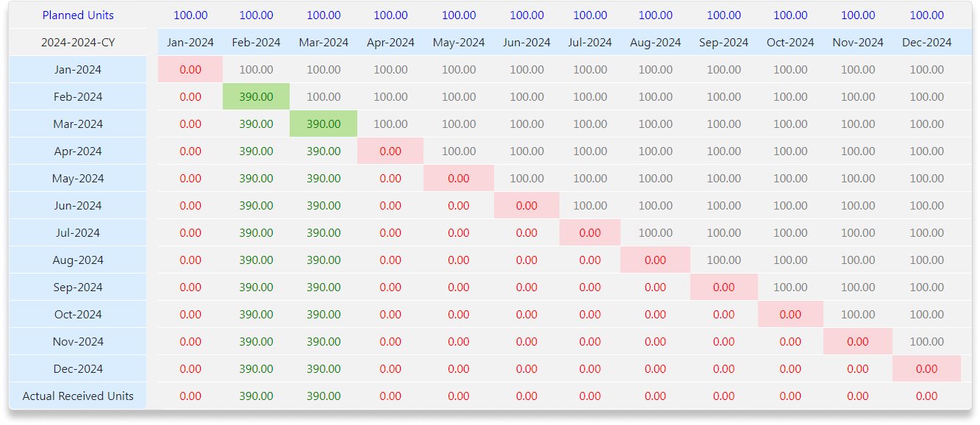This screenshot has width=980, height=425.
Task: Select Actual Received Units value for Feb-2024 column
Action: click(x=256, y=396)
